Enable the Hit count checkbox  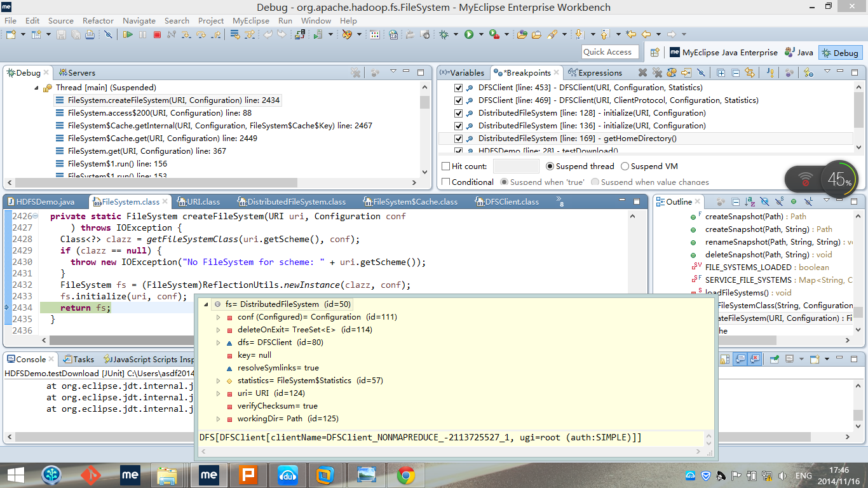(446, 166)
